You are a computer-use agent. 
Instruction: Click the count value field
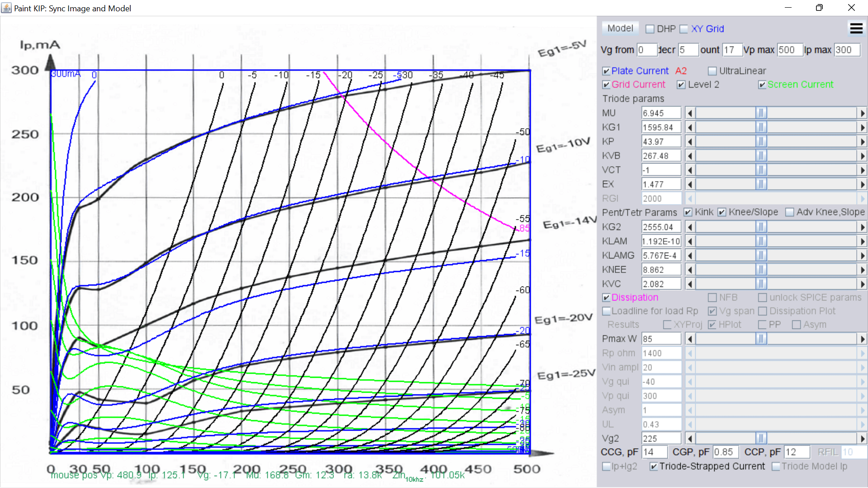tap(732, 50)
